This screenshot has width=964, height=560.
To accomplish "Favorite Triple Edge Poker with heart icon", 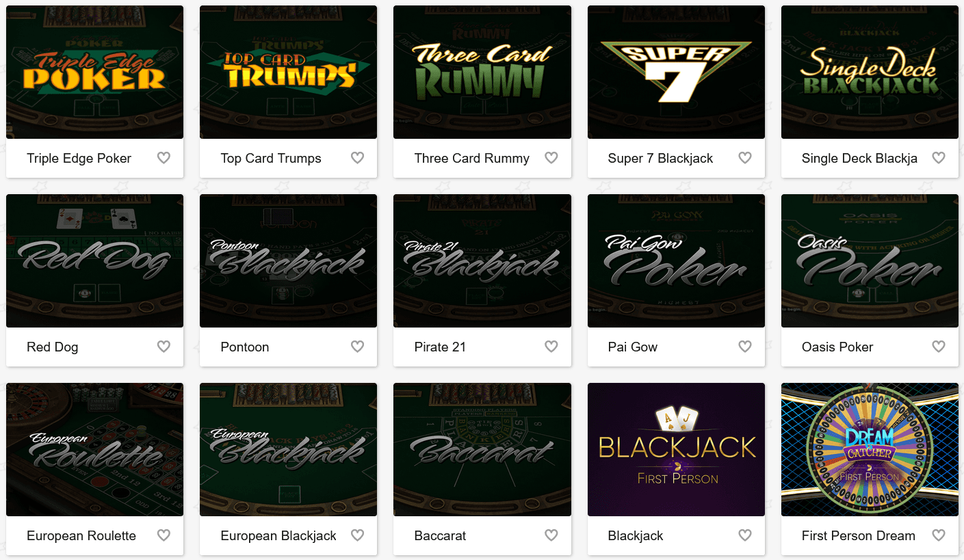I will click(x=164, y=158).
